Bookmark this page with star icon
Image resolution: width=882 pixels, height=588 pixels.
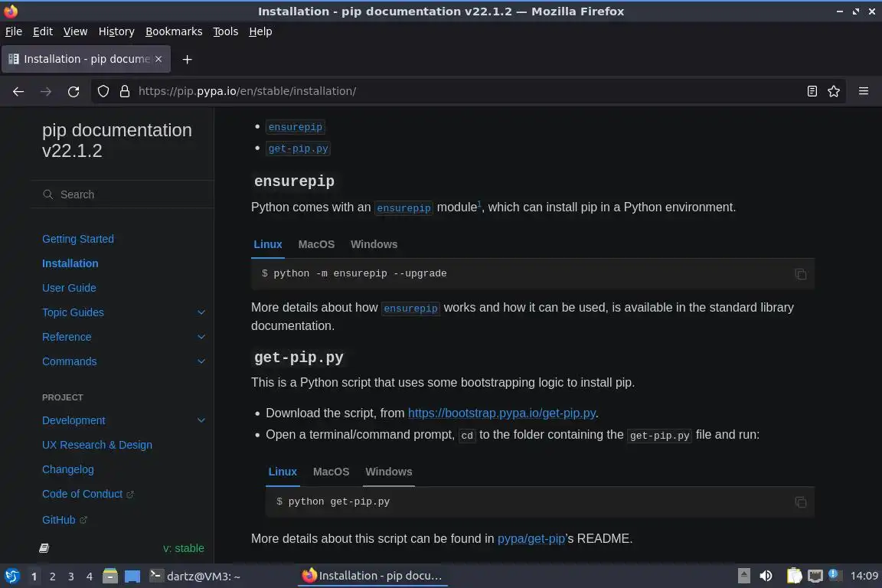[834, 91]
